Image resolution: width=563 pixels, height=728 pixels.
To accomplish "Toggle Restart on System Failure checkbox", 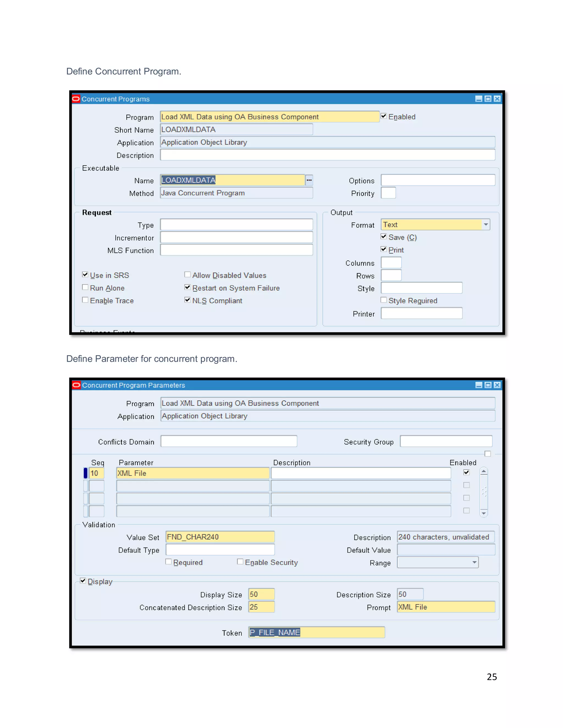I will pos(187,287).
